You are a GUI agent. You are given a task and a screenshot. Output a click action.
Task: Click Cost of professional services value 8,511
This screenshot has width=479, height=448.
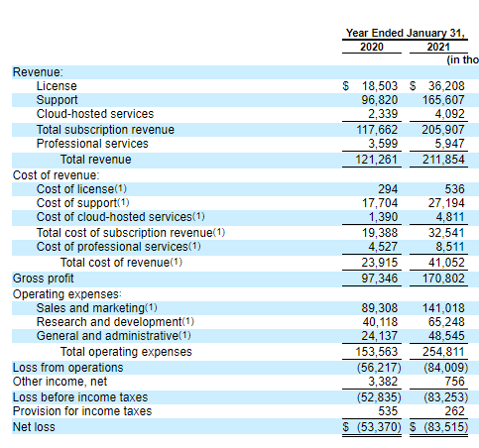click(x=449, y=247)
